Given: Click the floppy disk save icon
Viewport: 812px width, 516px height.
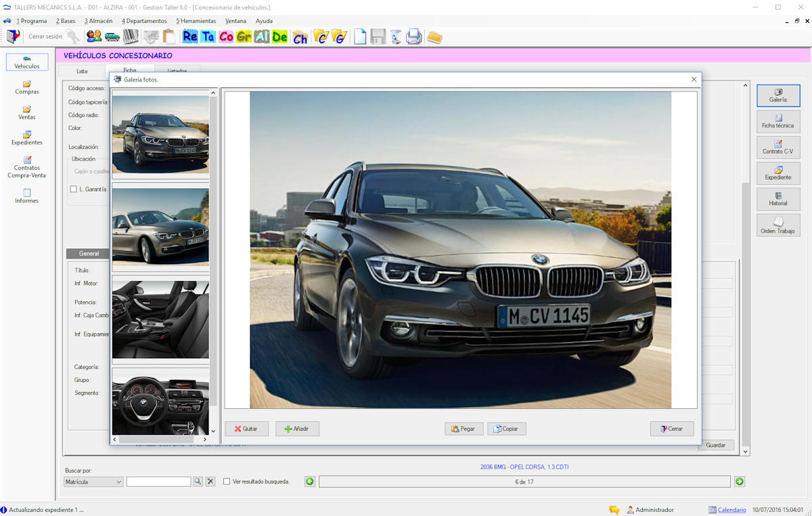Looking at the screenshot, I should 378,37.
